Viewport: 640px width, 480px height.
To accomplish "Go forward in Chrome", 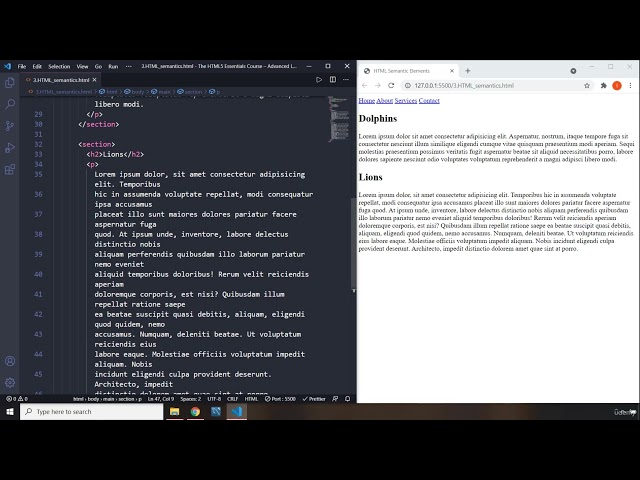I will coord(378,86).
